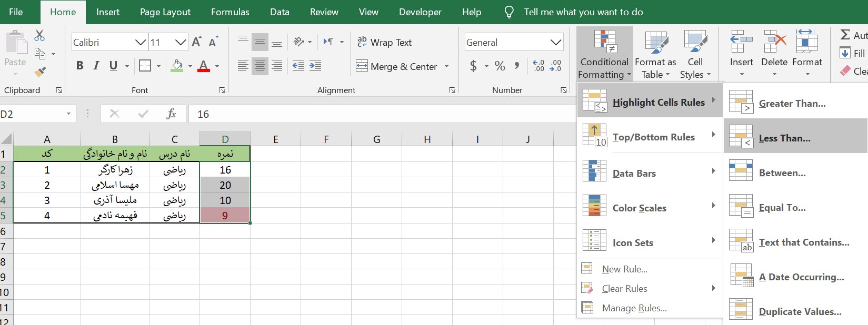Apply the Borders icon
868x325 pixels.
145,66
